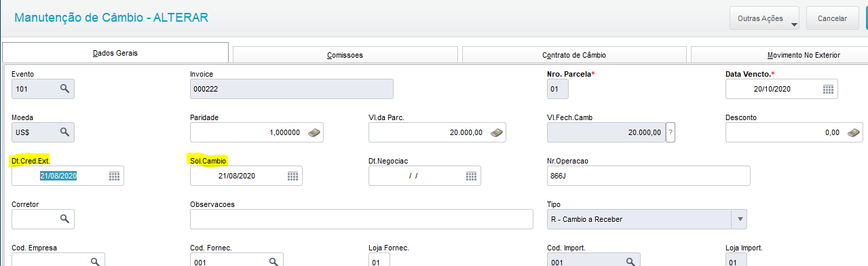The width and height of the screenshot is (868, 266).
Task: Open the Vl.da Parc. calculator icon
Action: pyautogui.click(x=496, y=132)
